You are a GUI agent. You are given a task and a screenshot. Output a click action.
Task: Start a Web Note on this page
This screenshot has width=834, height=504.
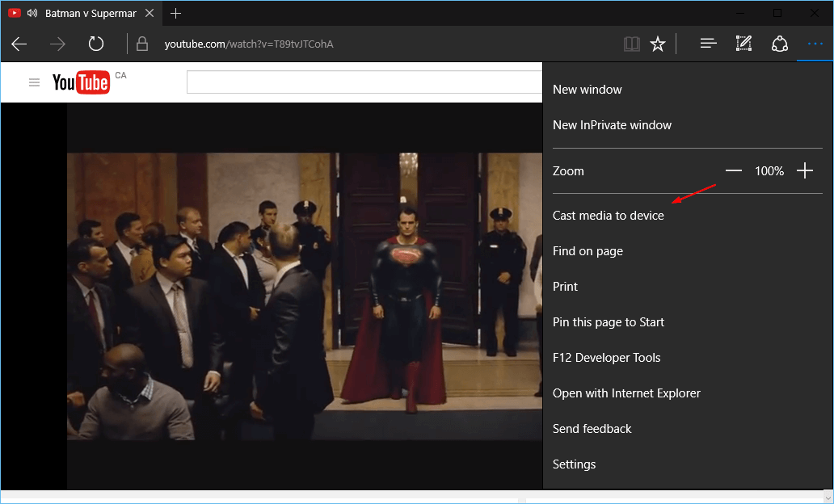[743, 44]
